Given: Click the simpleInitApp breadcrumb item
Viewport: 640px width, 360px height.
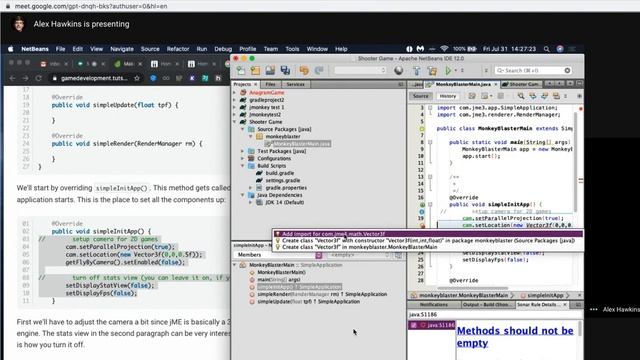Looking at the screenshot, I should (x=544, y=295).
